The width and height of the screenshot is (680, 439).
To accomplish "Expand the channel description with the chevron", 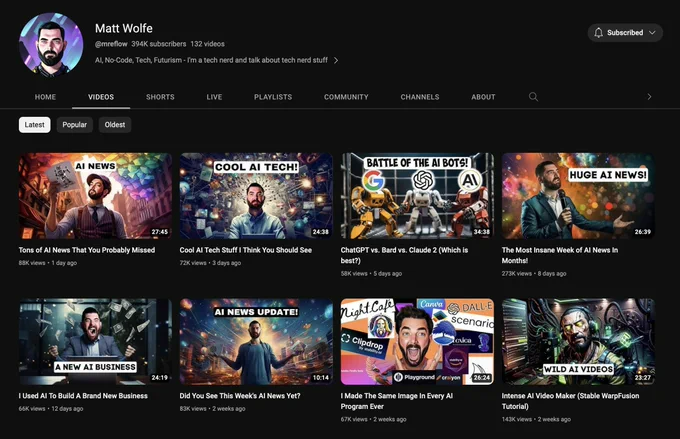I will coord(336,61).
